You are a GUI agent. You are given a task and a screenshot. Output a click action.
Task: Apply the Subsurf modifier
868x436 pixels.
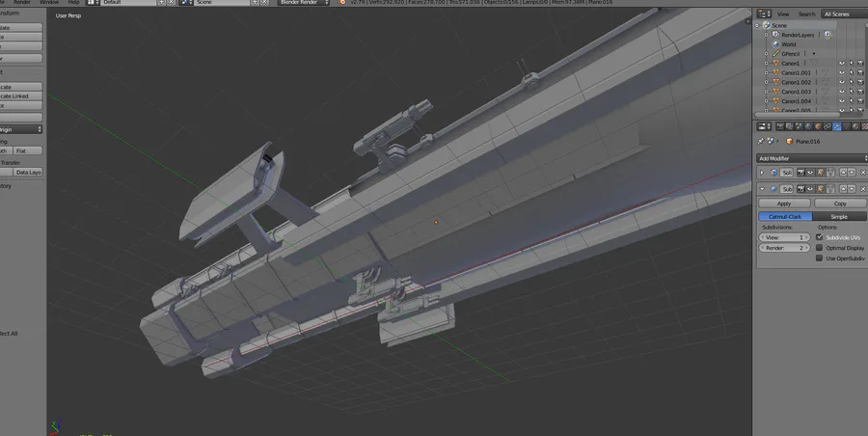click(x=784, y=204)
